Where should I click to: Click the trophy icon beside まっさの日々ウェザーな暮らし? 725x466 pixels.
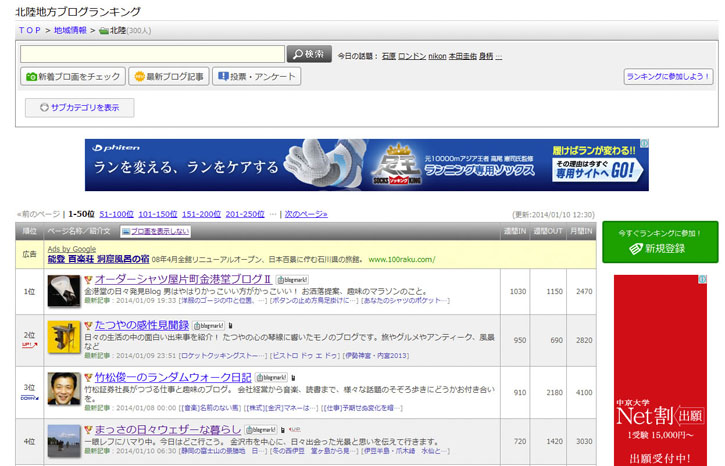pyautogui.click(x=88, y=430)
